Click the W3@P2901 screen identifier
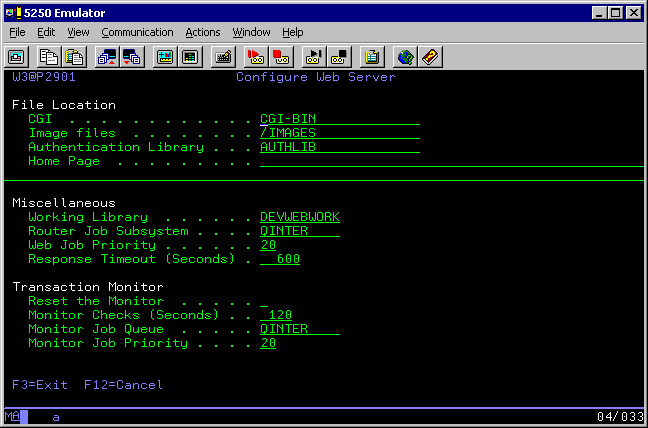 coord(44,77)
